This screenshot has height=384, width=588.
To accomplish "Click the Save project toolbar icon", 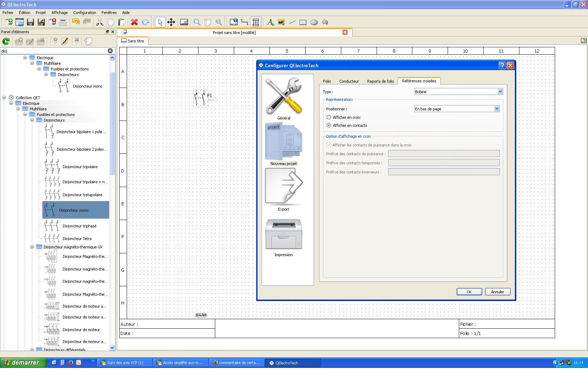I will tap(30, 22).
